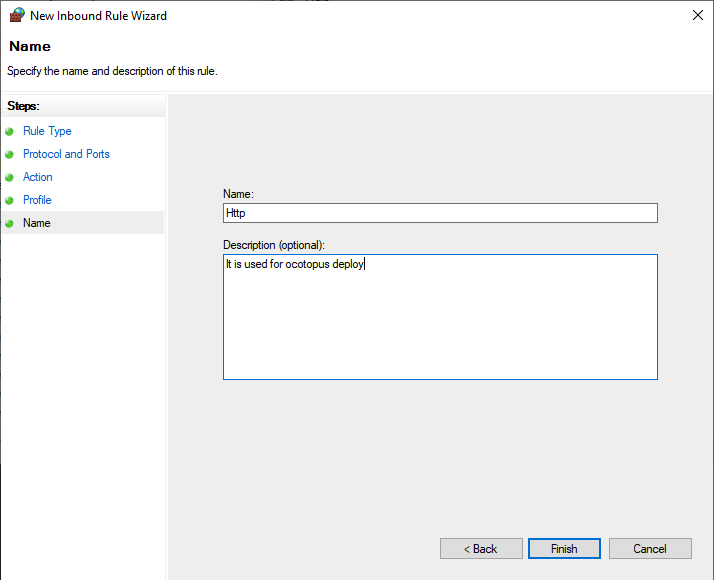Click the "Name:" label above the field
Image resolution: width=714 pixels, height=580 pixels.
240,194
